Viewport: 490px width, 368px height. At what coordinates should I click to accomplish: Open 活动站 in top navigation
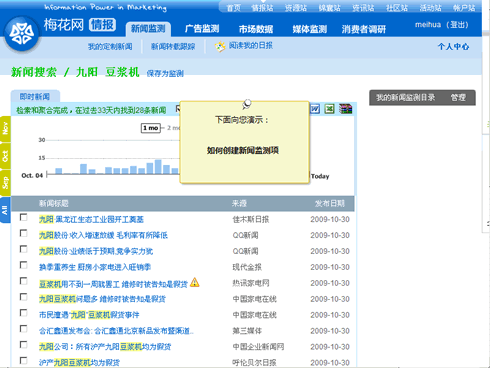tap(430, 8)
